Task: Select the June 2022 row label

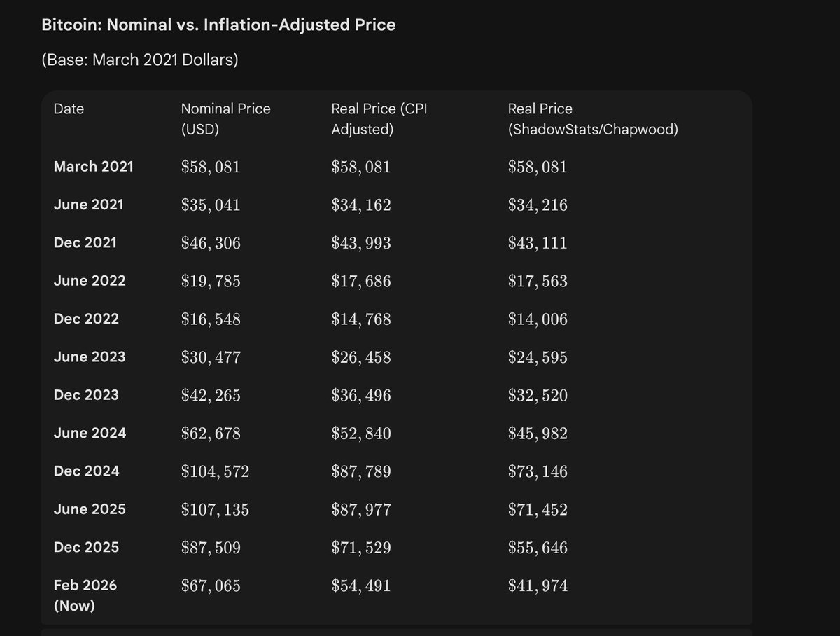Action: [90, 281]
